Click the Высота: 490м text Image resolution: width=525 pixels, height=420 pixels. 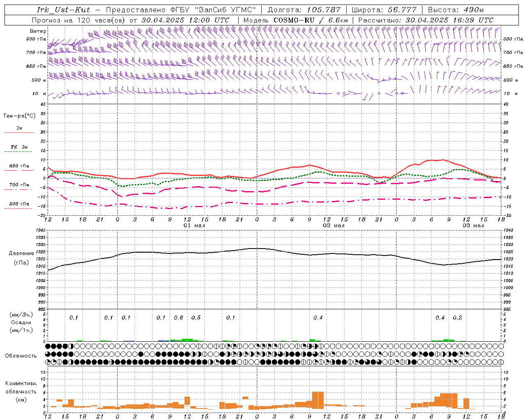tap(456, 10)
